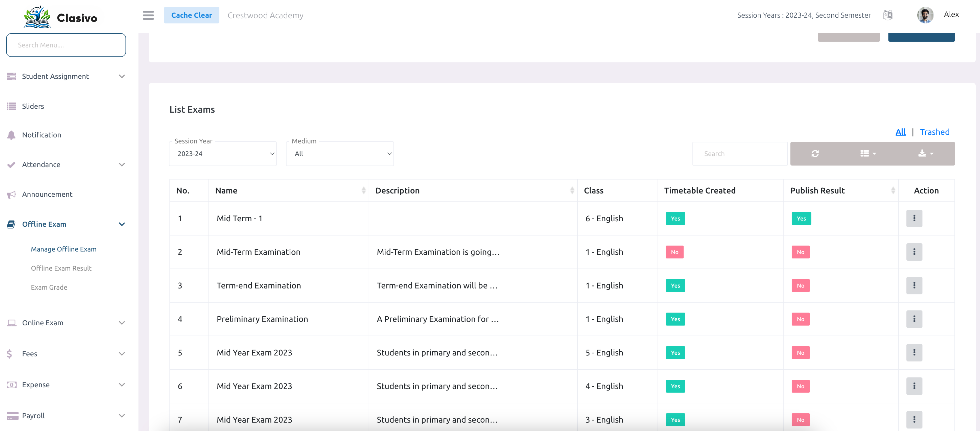Open the columns visibility list button
The height and width of the screenshot is (431, 980).
[868, 153]
